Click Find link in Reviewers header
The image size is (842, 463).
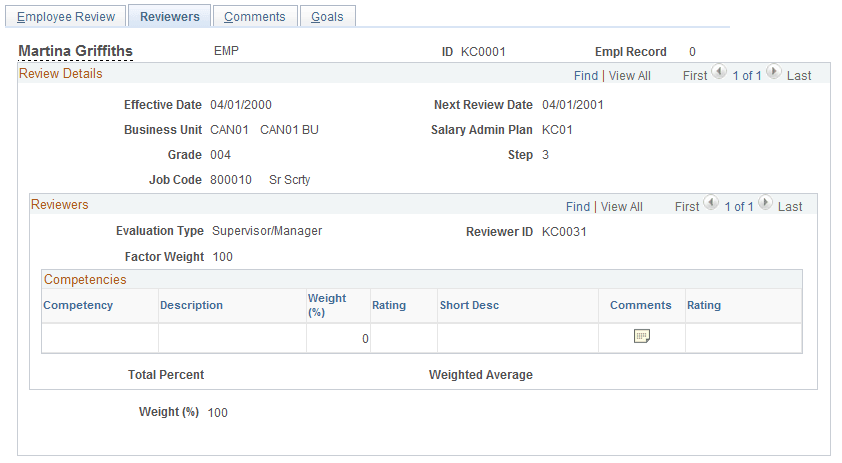click(578, 207)
